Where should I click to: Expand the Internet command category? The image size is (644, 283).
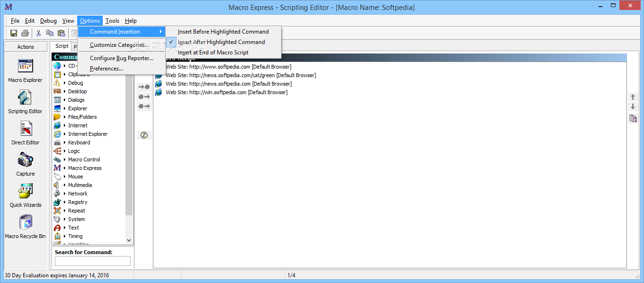[65, 125]
